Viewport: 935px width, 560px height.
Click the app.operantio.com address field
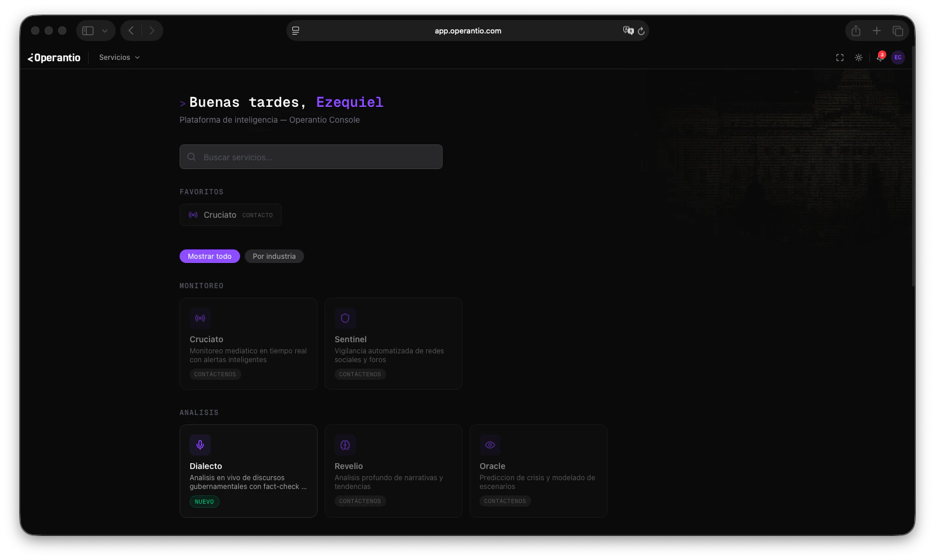point(468,31)
